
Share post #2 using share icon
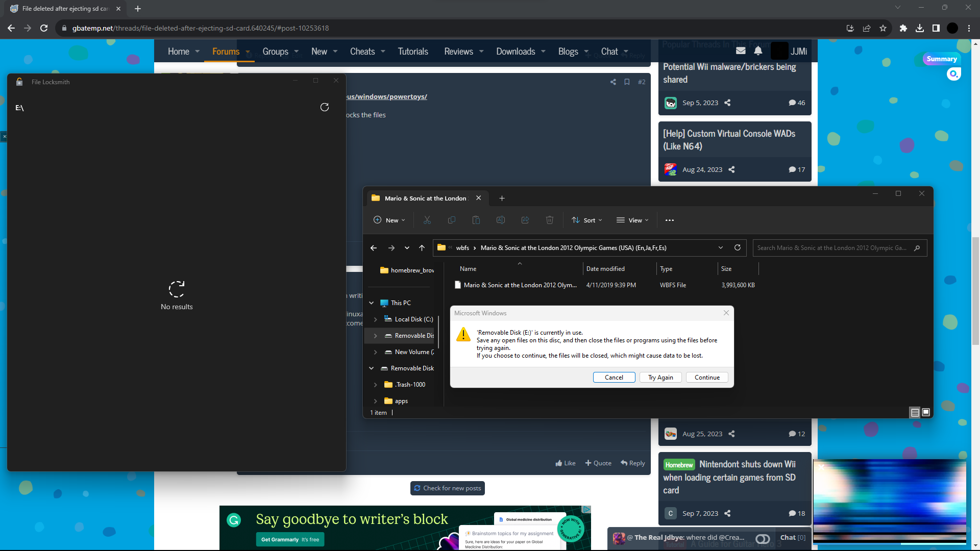click(613, 82)
